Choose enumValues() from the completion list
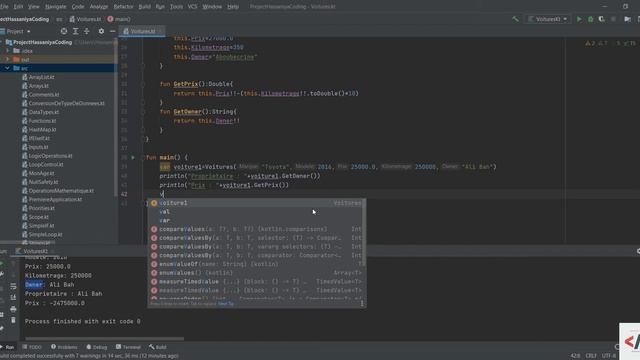The image size is (640, 360). point(256,273)
